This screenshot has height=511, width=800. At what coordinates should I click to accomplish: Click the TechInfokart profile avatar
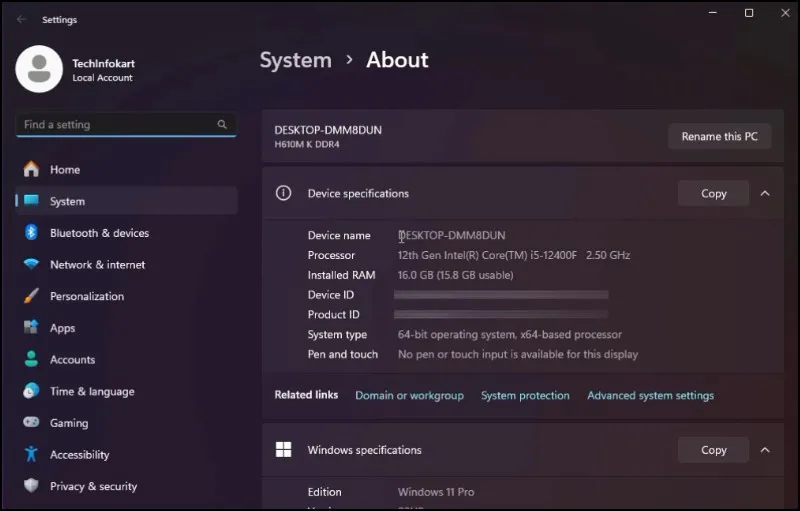[39, 69]
